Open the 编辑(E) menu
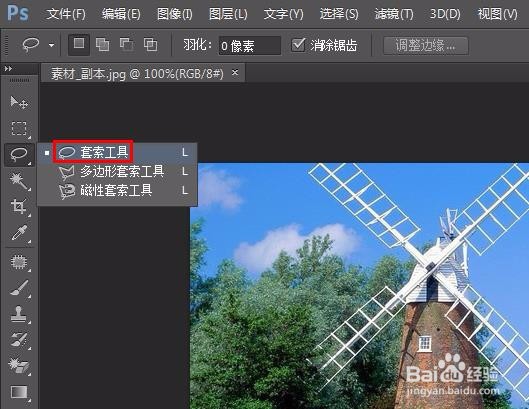 121,14
